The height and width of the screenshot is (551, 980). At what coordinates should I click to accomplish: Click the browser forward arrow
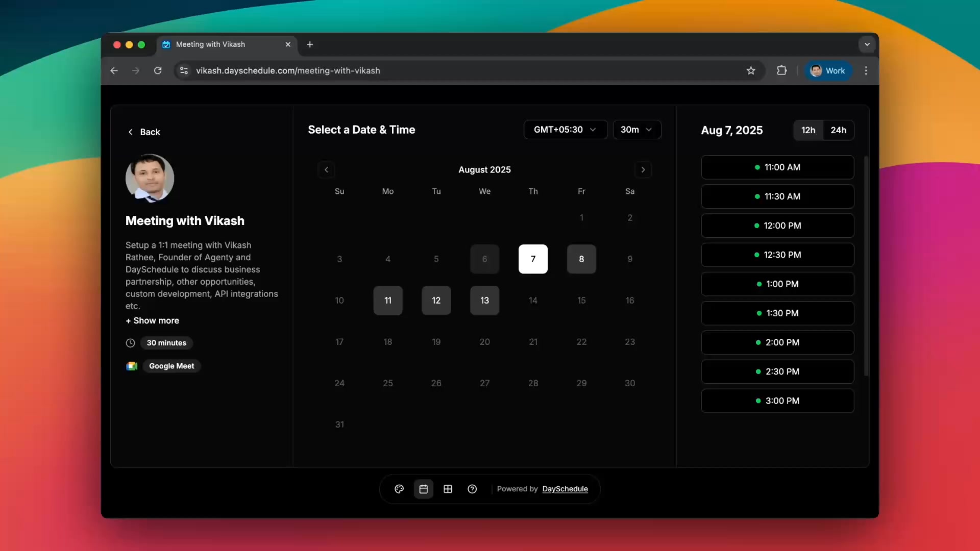click(x=136, y=70)
